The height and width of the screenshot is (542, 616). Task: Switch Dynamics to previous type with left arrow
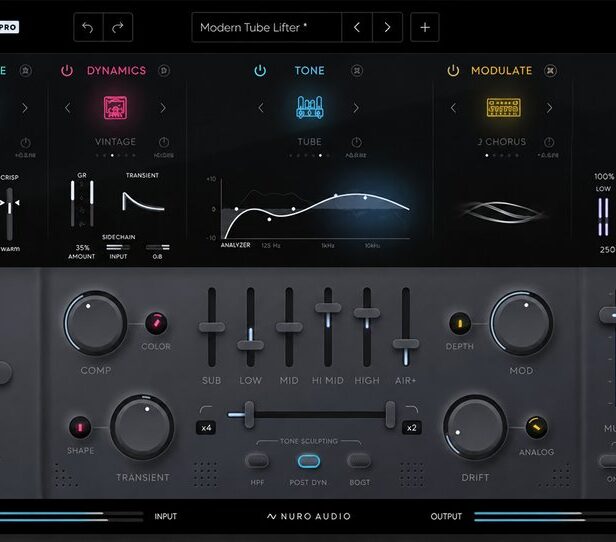(68, 108)
